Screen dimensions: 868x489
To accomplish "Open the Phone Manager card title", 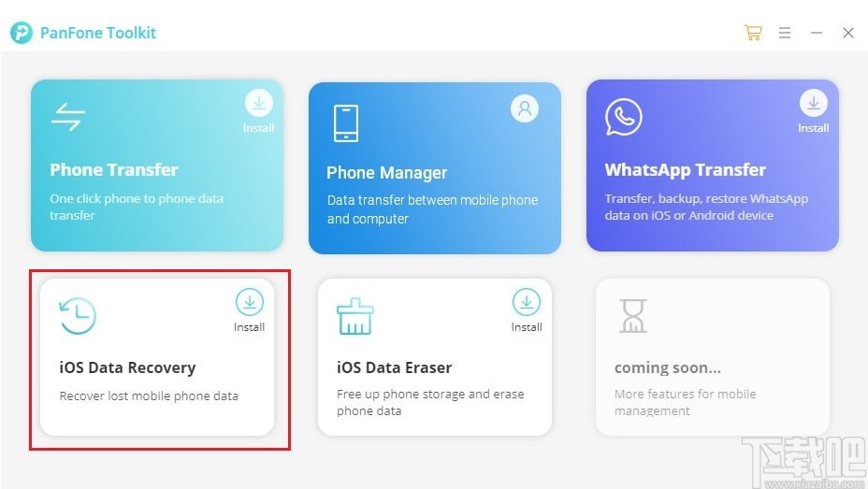I will point(386,173).
